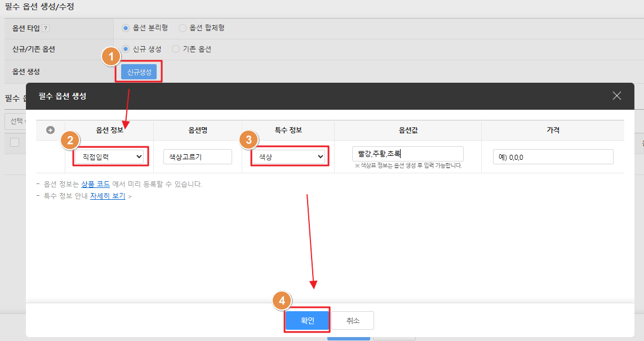Open the 상품 코드 link
Image resolution: width=644 pixels, height=341 pixels.
point(95,184)
